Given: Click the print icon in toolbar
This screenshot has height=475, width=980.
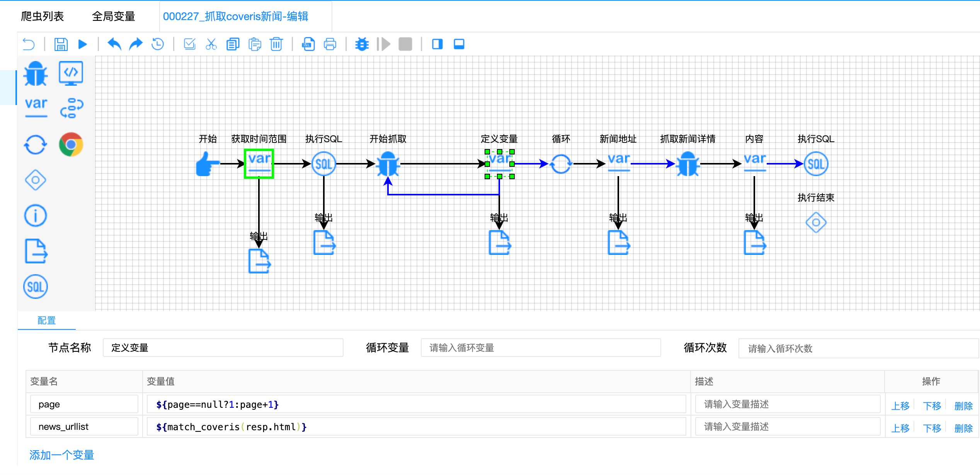Looking at the screenshot, I should point(330,44).
